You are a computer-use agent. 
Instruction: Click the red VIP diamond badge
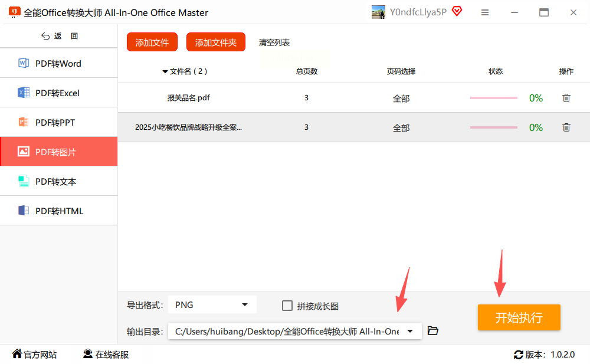coord(457,11)
